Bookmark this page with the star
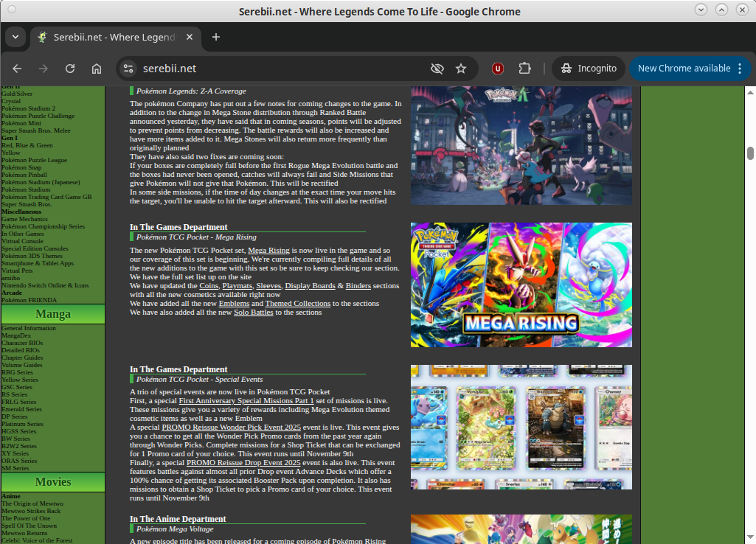 click(461, 69)
